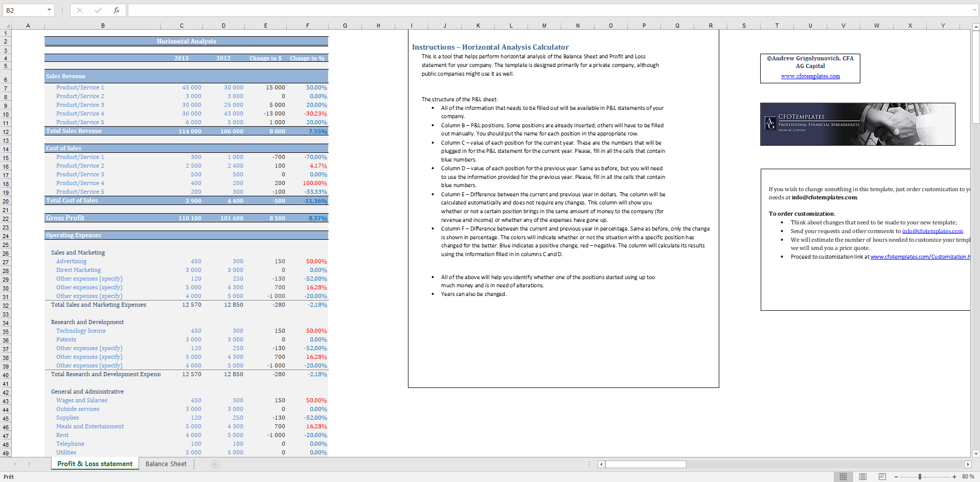Click the Andrew Grigolyunovich, CFA credit box
Viewport: 980px width, 482px height.
coord(810,68)
